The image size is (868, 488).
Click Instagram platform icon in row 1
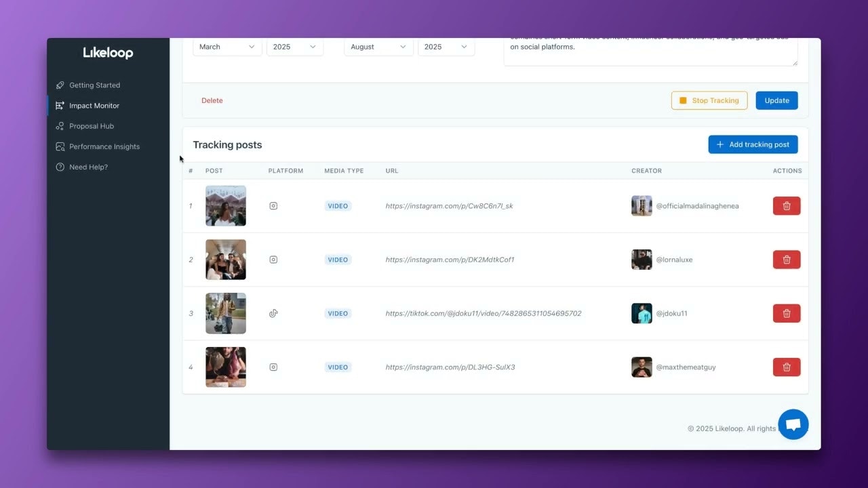tap(273, 206)
